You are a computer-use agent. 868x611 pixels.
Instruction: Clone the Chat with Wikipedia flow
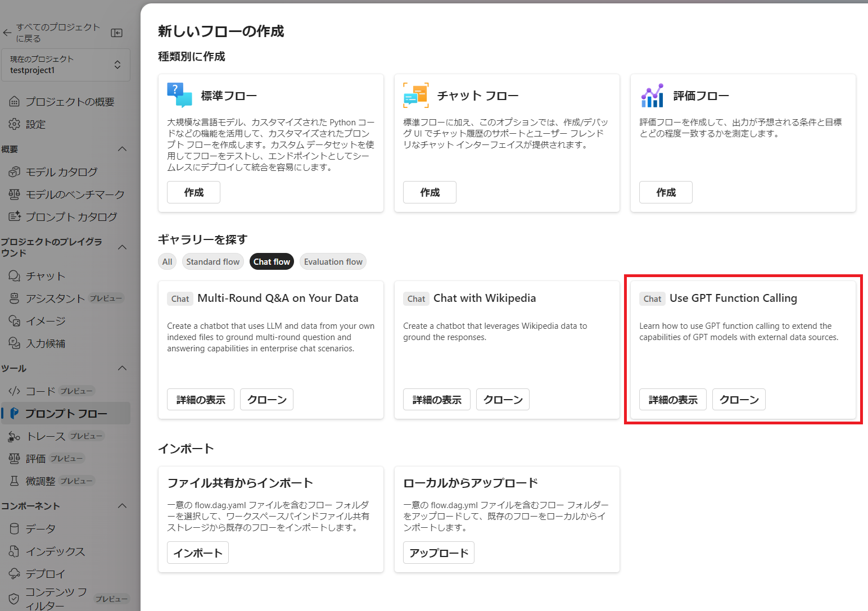tap(503, 400)
